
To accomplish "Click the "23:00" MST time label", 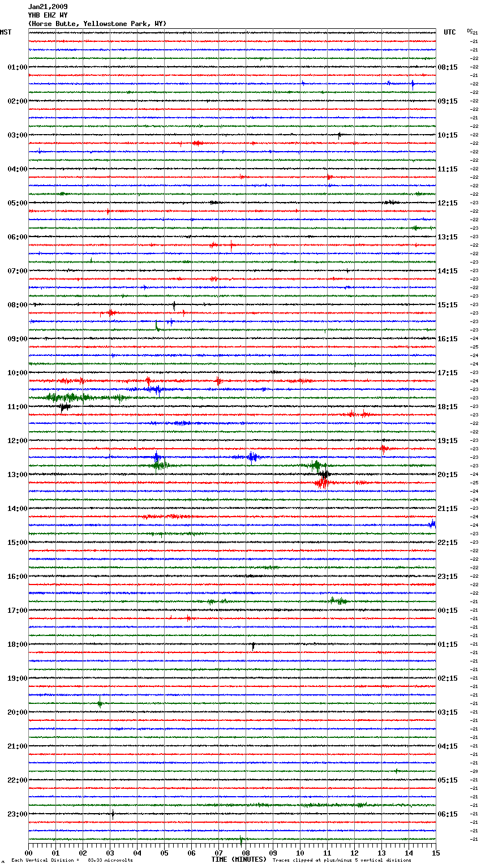I will [18, 814].
